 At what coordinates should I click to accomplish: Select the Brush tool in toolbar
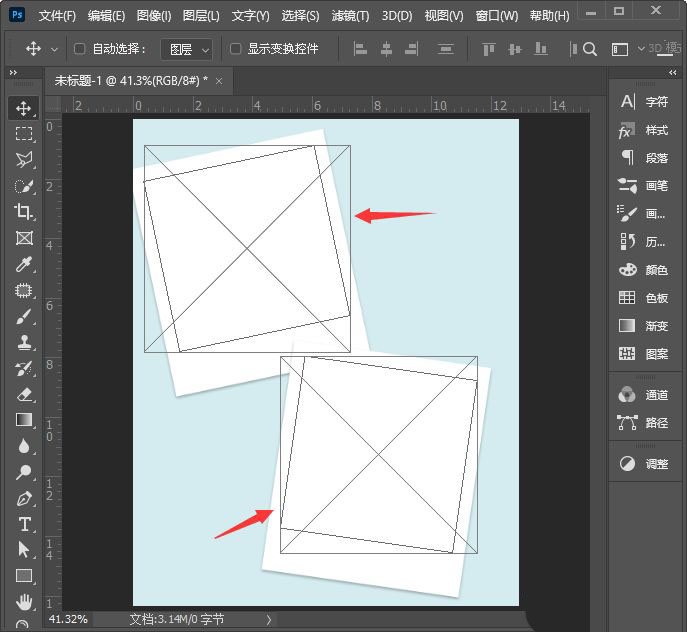point(24,316)
